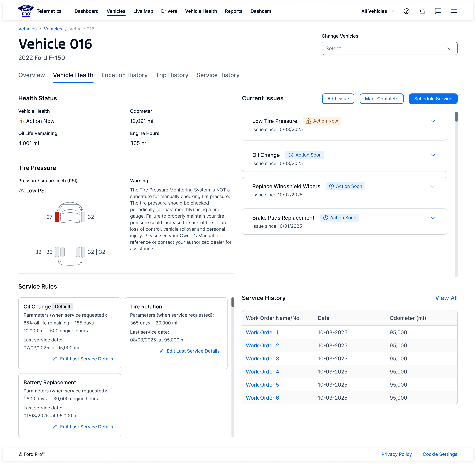The image size is (476, 464).
Task: Click the pencil icon for Oil Change service rule
Action: (55, 359)
